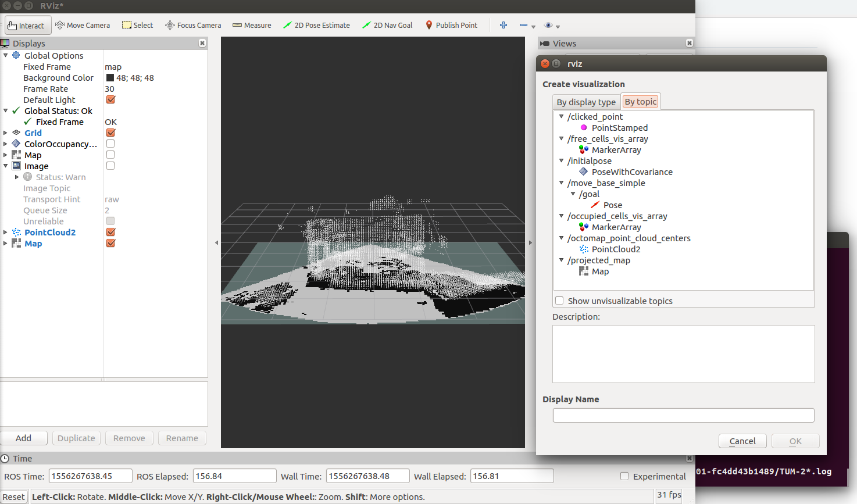Collapse the /occupied_cells_vis_array topic entry
The height and width of the screenshot is (504, 857).
click(562, 216)
